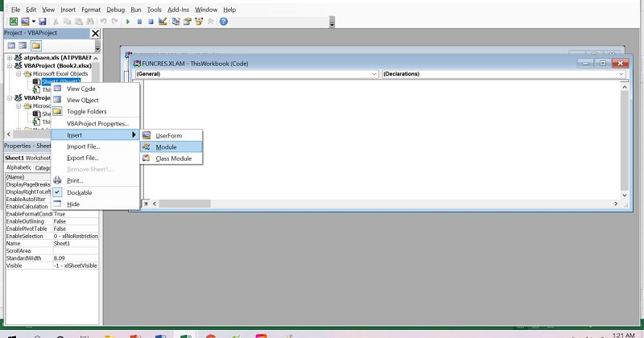The height and width of the screenshot is (338, 644).
Task: Click the code window horizontal scrollbar right arrow
Action: click(x=616, y=204)
